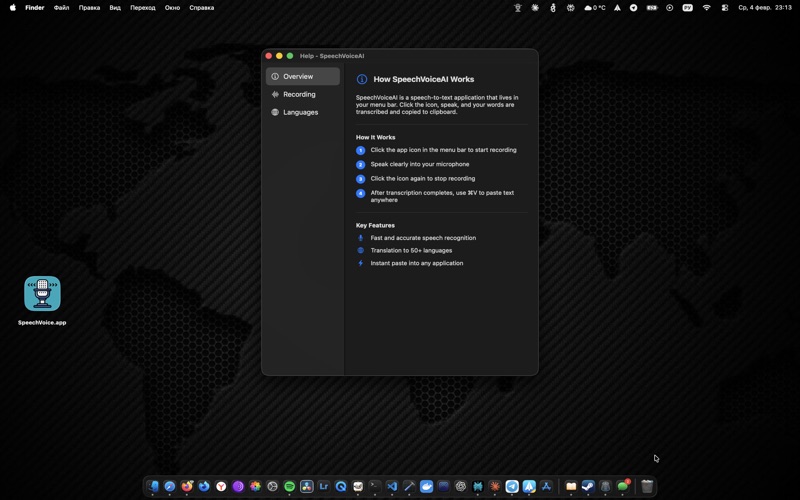Open Messages from the Dock
The width and height of the screenshot is (800, 500).
623,486
